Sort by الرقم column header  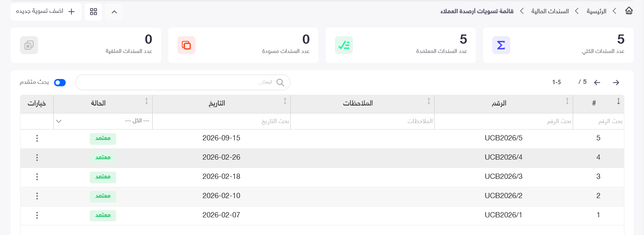(499, 103)
